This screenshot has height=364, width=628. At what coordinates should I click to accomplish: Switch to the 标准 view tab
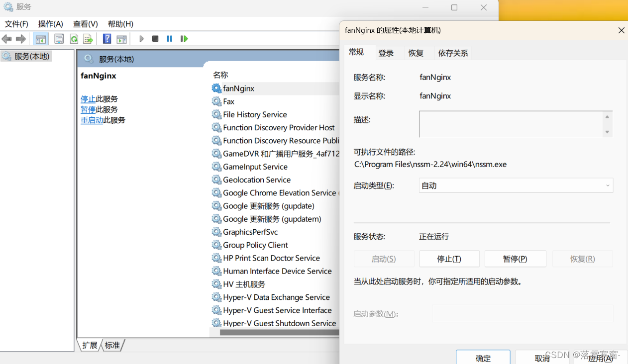(111, 345)
